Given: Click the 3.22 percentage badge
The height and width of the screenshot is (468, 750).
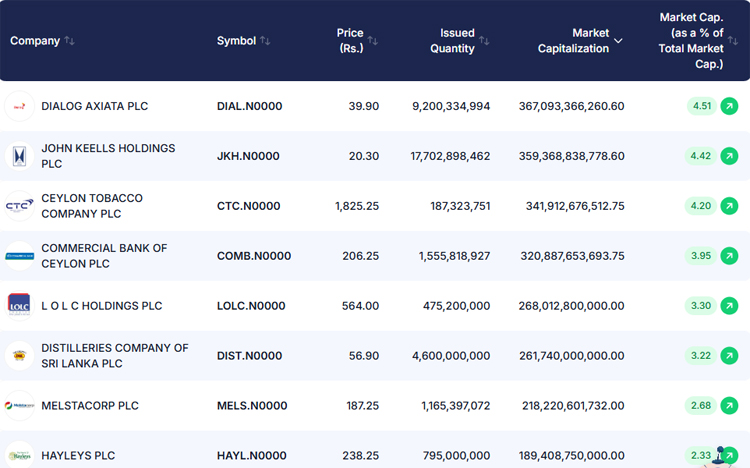Looking at the screenshot, I should pos(701,356).
